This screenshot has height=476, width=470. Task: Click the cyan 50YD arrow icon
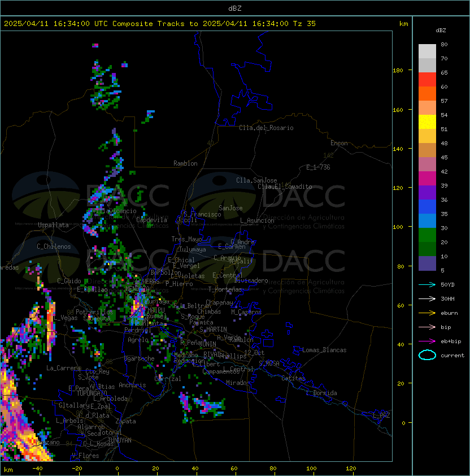[x=427, y=285]
